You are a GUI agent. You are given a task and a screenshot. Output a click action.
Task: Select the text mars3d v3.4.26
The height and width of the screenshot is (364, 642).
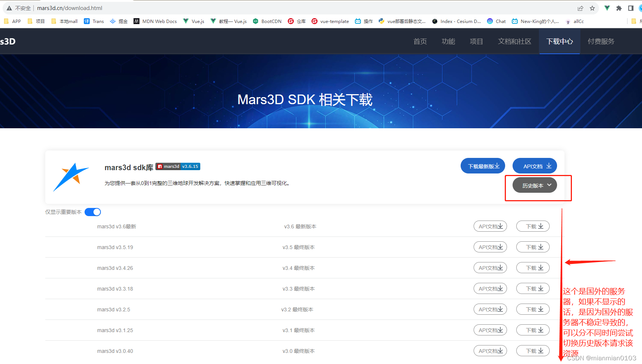tap(115, 268)
